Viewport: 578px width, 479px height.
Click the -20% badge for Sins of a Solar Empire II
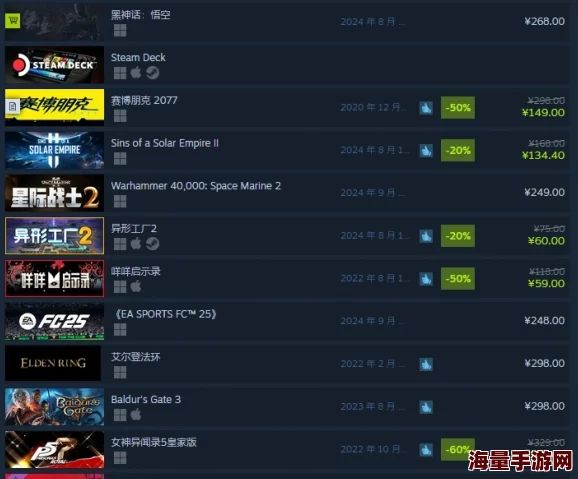[x=458, y=150]
